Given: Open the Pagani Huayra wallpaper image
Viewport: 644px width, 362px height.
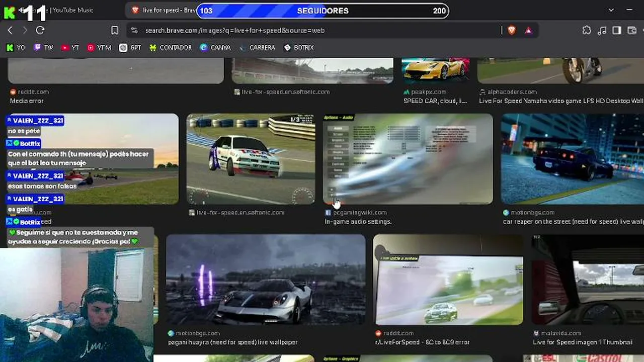Looking at the screenshot, I should tap(266, 280).
